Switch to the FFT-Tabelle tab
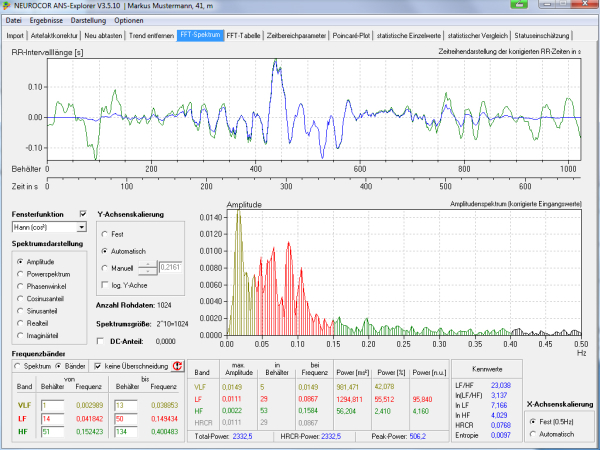The width and height of the screenshot is (600, 450). (243, 36)
